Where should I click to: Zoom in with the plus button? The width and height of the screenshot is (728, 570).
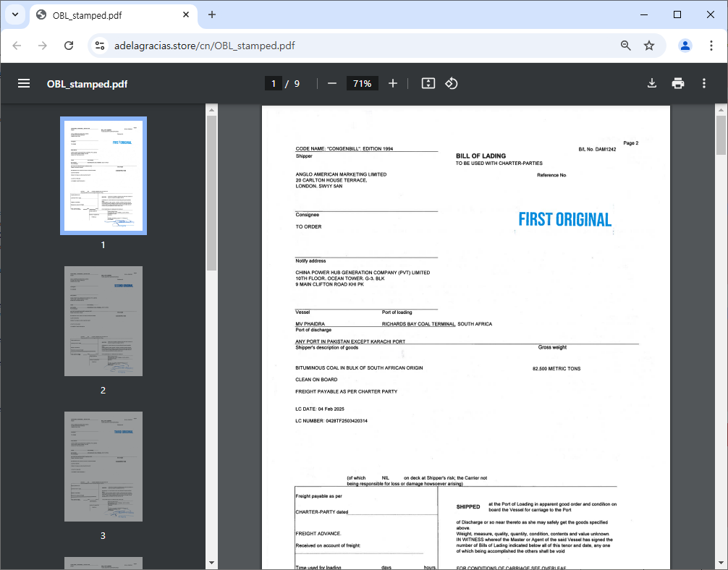tap(393, 84)
